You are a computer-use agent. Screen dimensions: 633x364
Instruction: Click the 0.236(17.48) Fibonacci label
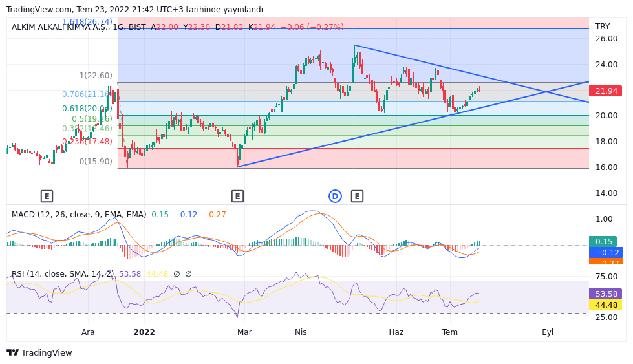(x=87, y=141)
